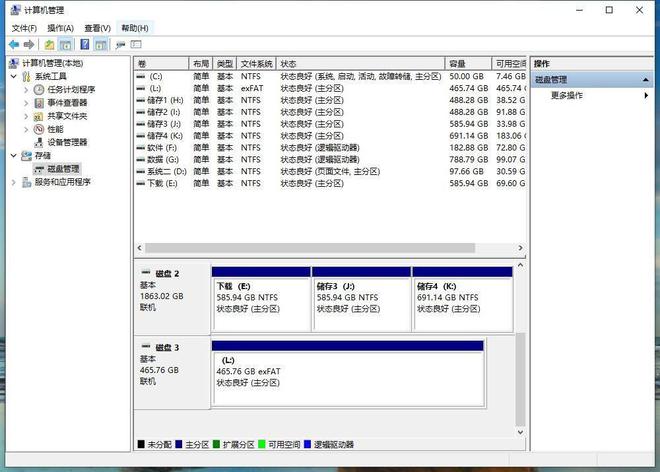
Task: Select Performance (性能) in the tree
Action: [54, 129]
